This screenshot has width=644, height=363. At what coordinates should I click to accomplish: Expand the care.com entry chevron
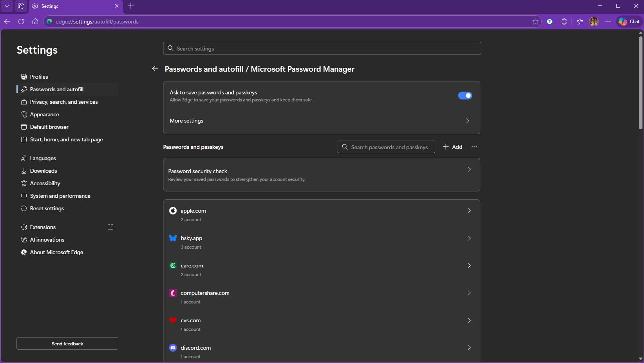[x=469, y=265]
